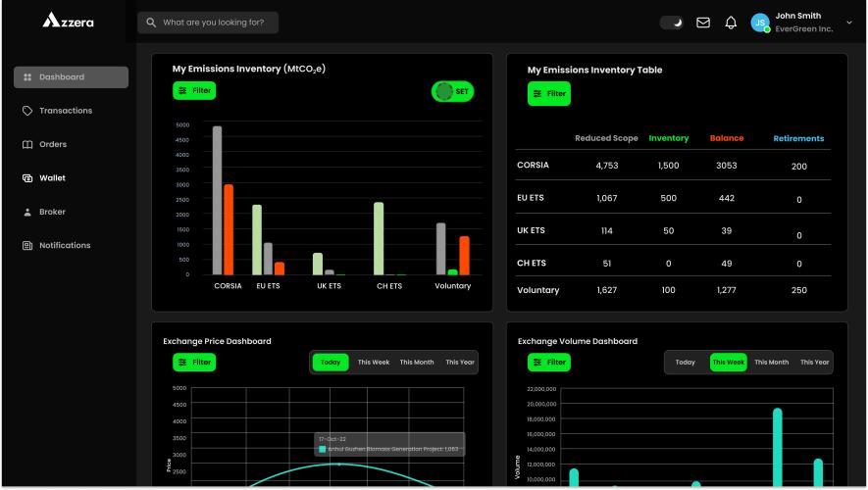Click the Azzera logo

(68, 21)
